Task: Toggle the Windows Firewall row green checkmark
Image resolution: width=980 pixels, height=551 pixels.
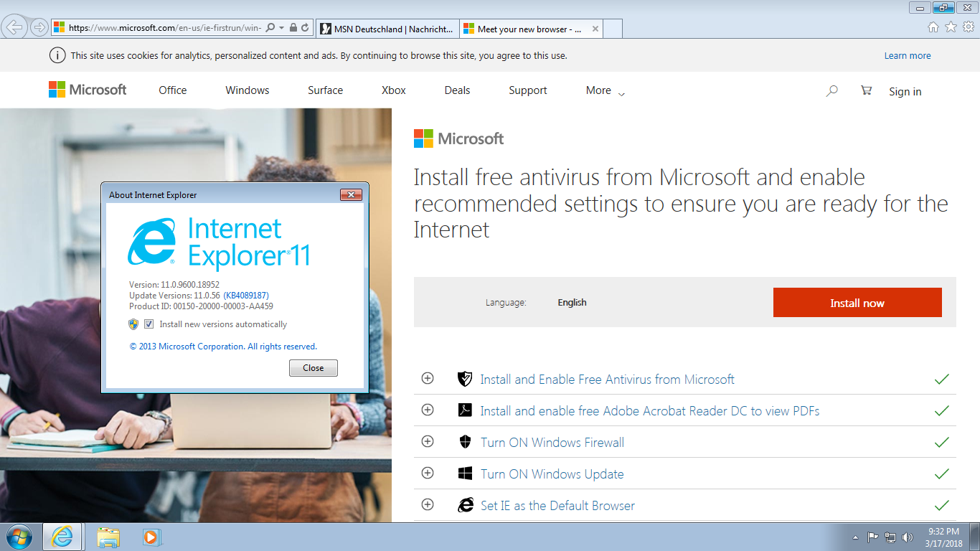Action: click(x=941, y=442)
